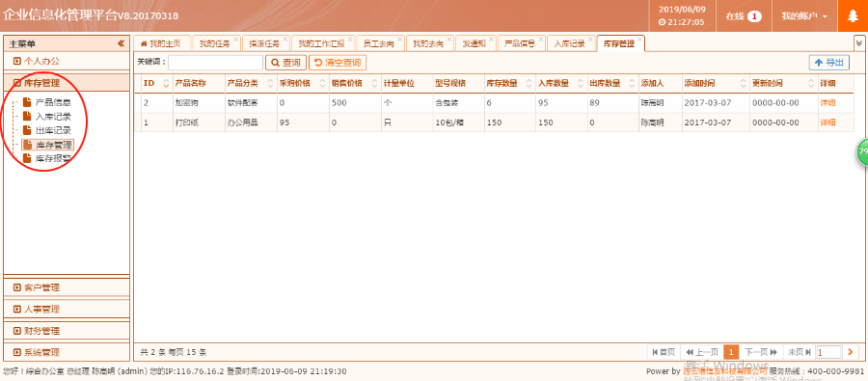Open 出库记录 in the sidebar tree
Image resolution: width=868 pixels, height=381 pixels.
click(x=53, y=130)
